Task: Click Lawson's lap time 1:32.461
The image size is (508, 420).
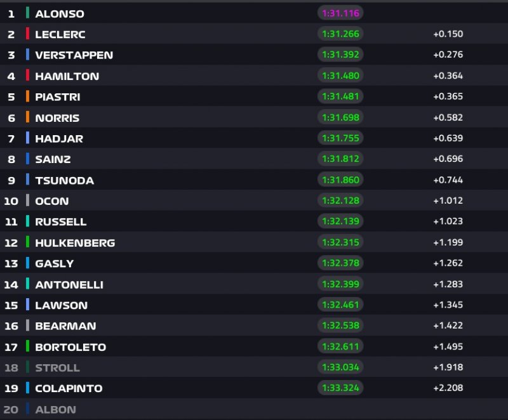Action: [x=340, y=305]
